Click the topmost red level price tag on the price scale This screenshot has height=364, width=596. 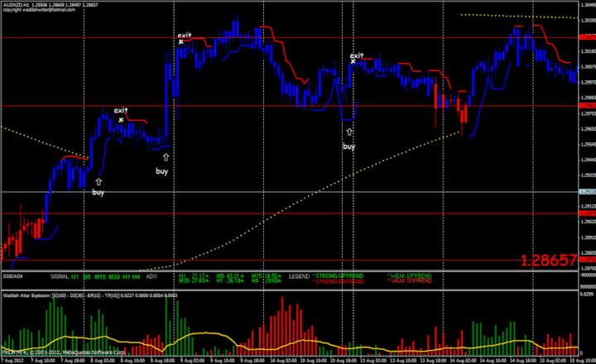[587, 37]
